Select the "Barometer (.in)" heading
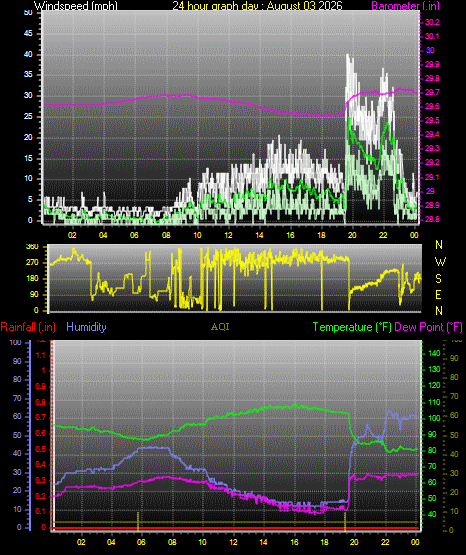 click(405, 6)
